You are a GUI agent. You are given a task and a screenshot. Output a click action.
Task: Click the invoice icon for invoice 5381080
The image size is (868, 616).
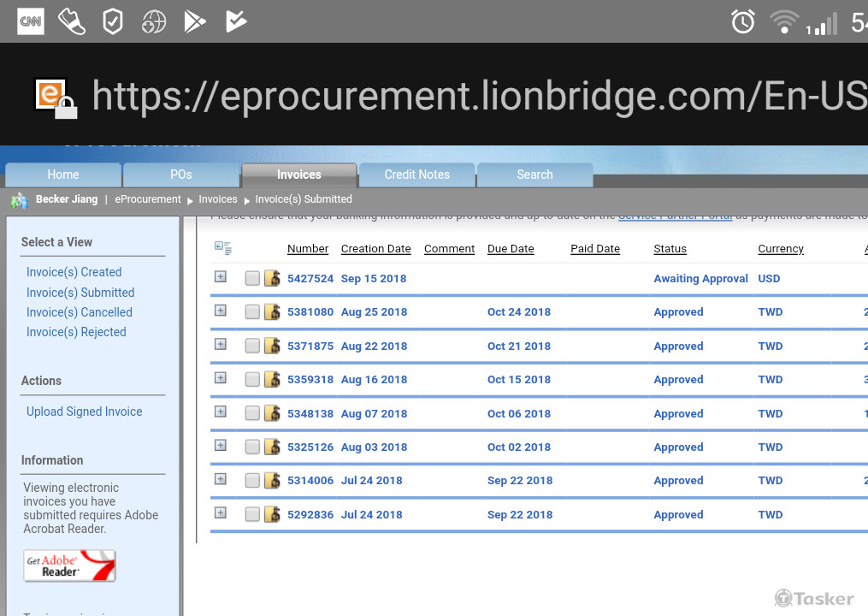(272, 312)
